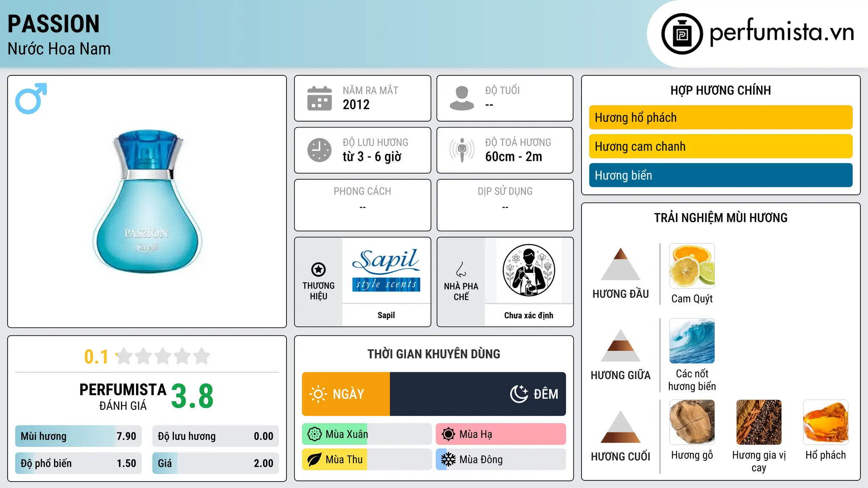The image size is (868, 488).
Task: Click the Chưa xác định perfumer label
Action: [529, 315]
